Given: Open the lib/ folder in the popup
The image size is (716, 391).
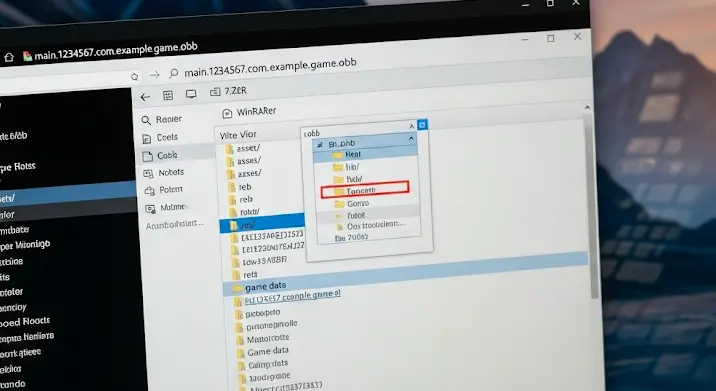Looking at the screenshot, I should (x=347, y=167).
